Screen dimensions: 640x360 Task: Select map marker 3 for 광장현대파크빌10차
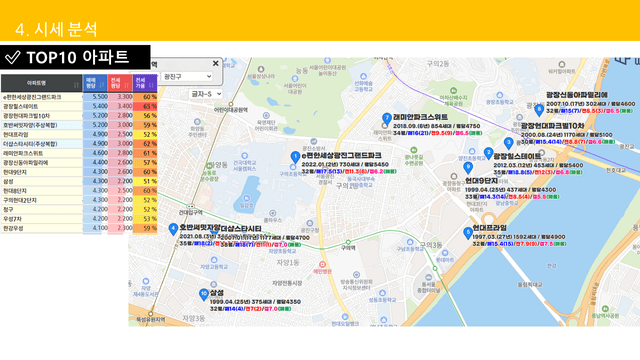pos(508,143)
